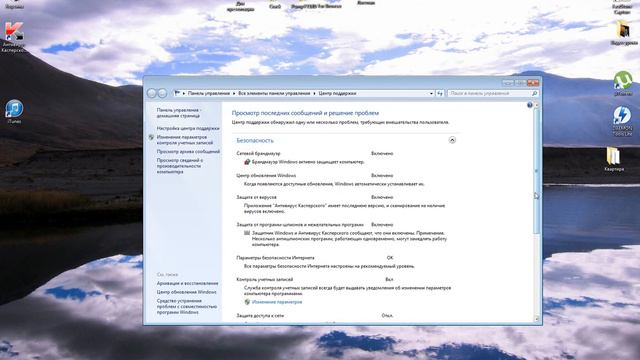Image resolution: width=640 pixels, height=360 pixels.
Task: Open Средство устранения проблем с совместимостью link
Action: (187, 307)
